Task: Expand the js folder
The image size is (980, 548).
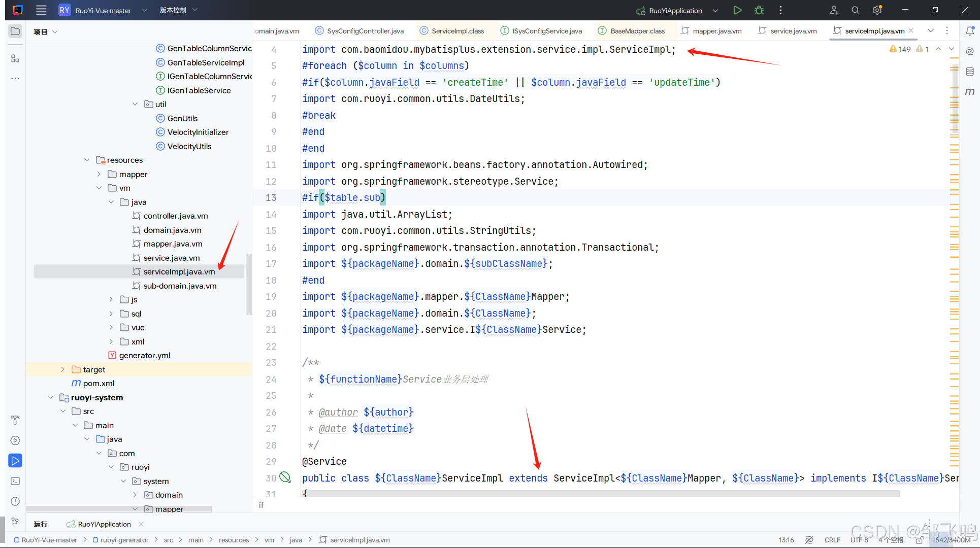Action: click(x=111, y=299)
